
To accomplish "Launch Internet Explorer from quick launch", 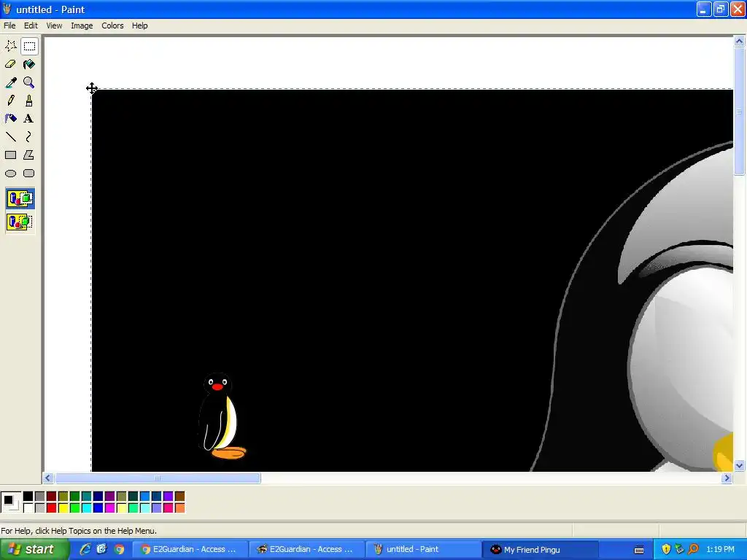I will [85, 550].
